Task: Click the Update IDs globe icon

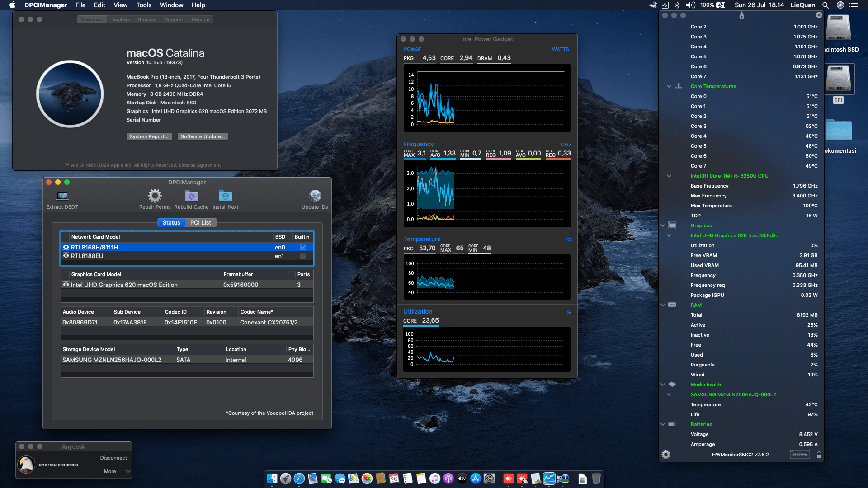Action: [315, 195]
